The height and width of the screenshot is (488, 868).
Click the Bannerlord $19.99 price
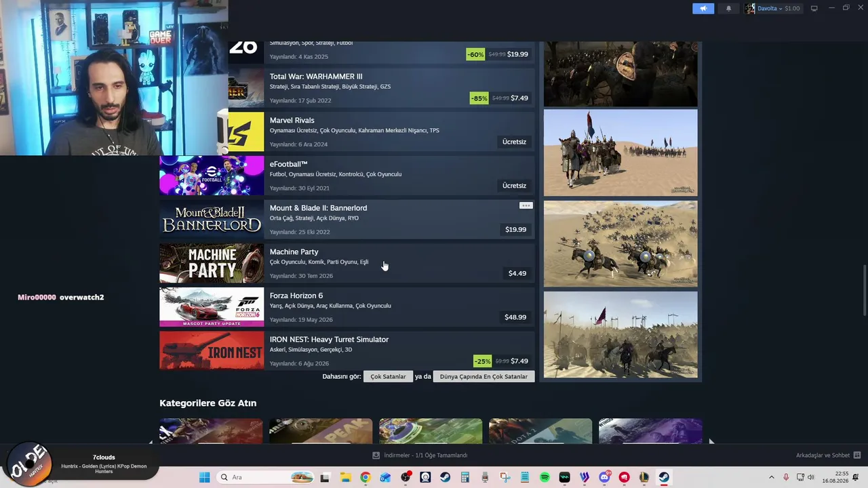pos(515,230)
